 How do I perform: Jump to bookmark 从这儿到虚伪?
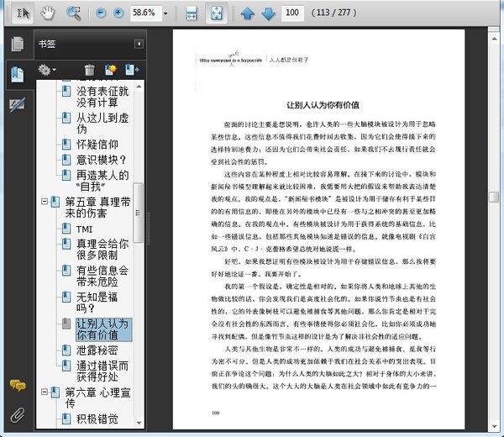(x=102, y=124)
